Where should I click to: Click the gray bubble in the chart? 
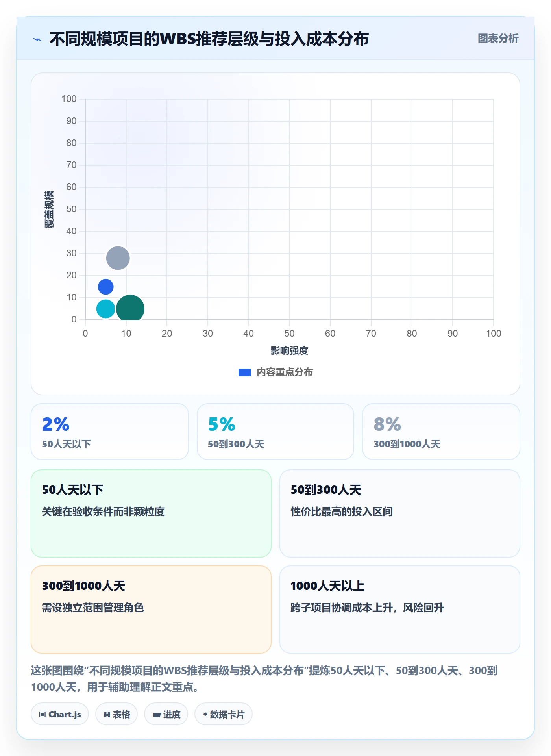(118, 258)
